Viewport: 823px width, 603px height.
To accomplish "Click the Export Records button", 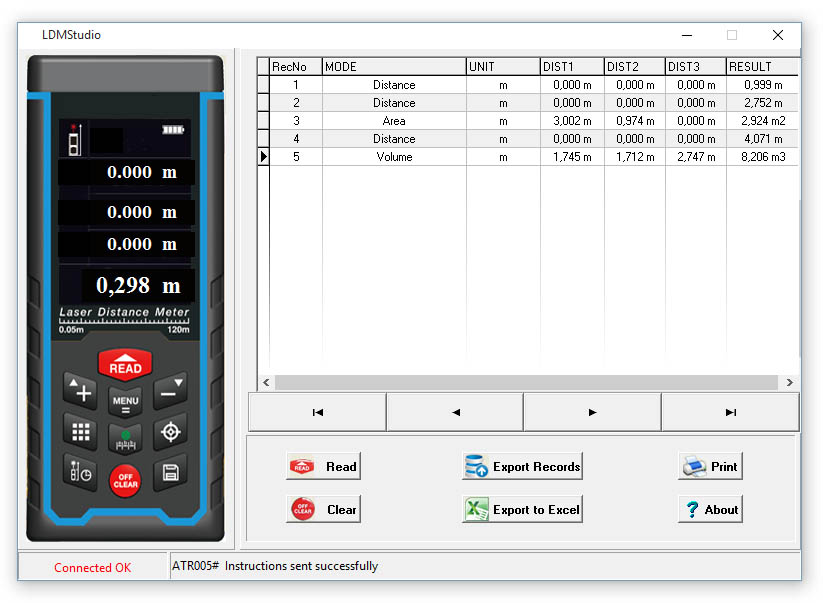I will (x=522, y=467).
